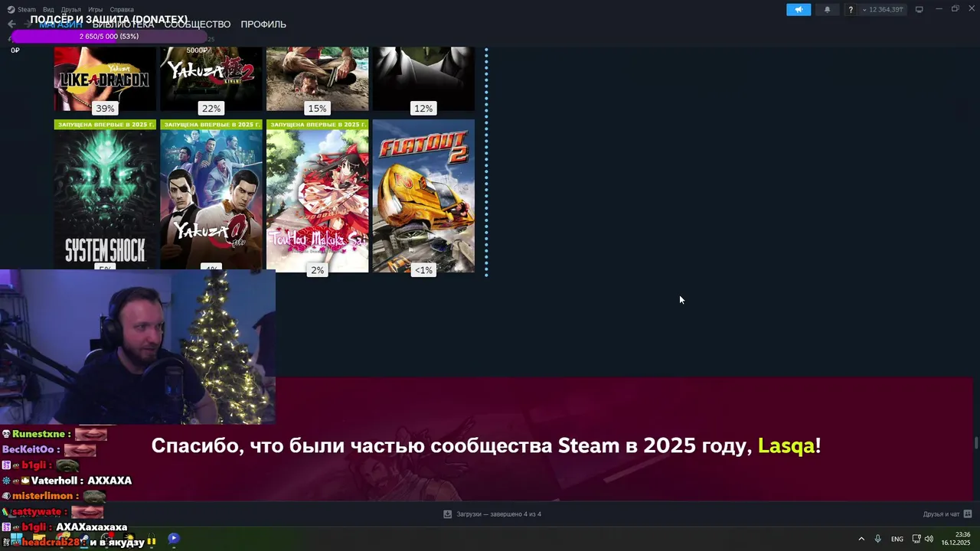This screenshot has width=980, height=551.
Task: Open the Справка menu
Action: [122, 10]
